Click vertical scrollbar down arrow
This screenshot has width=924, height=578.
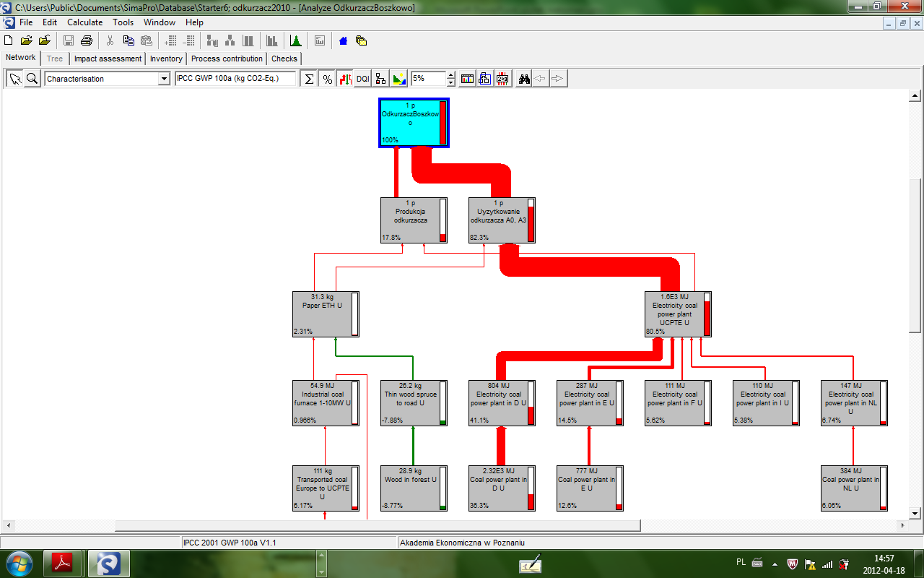coord(915,513)
